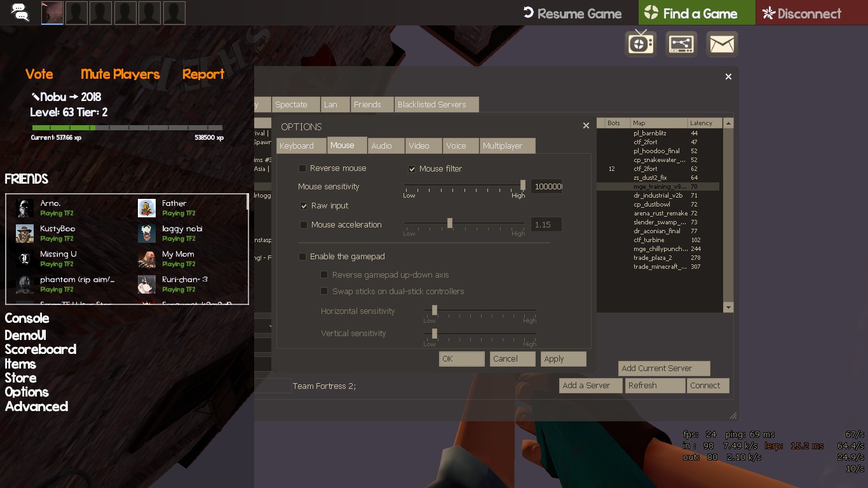Tick the Enable the gamepad checkbox
The image size is (868, 488).
pyautogui.click(x=303, y=257)
